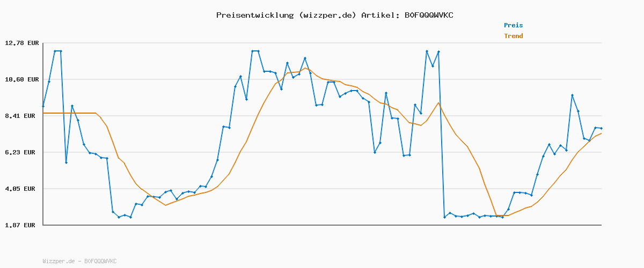Select the 4.05 EUR axis label
This screenshot has height=268, width=644.
click(x=22, y=189)
